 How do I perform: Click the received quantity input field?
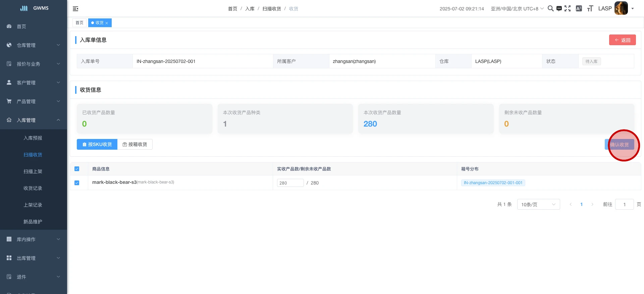coord(290,183)
